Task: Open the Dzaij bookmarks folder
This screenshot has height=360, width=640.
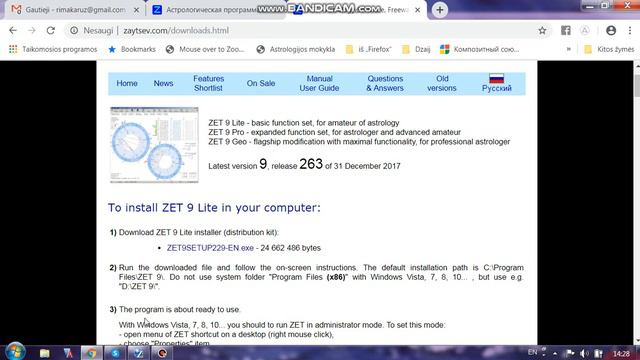Action: 416,49
